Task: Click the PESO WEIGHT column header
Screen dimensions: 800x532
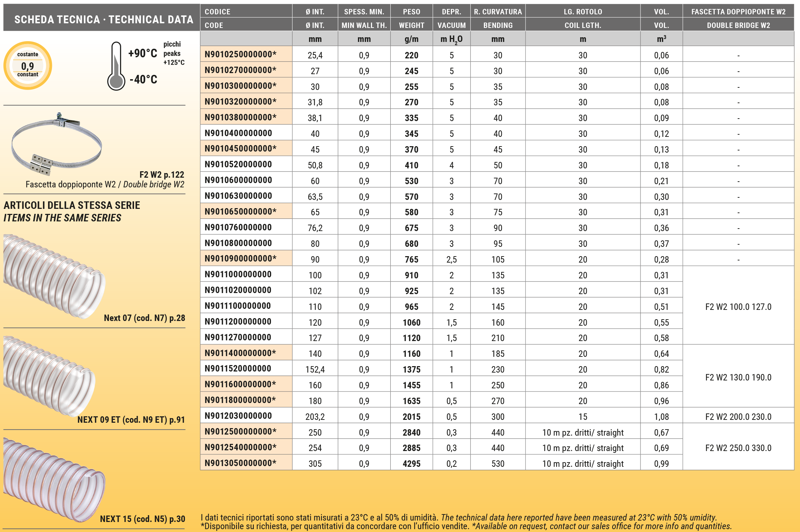Action: (x=411, y=18)
